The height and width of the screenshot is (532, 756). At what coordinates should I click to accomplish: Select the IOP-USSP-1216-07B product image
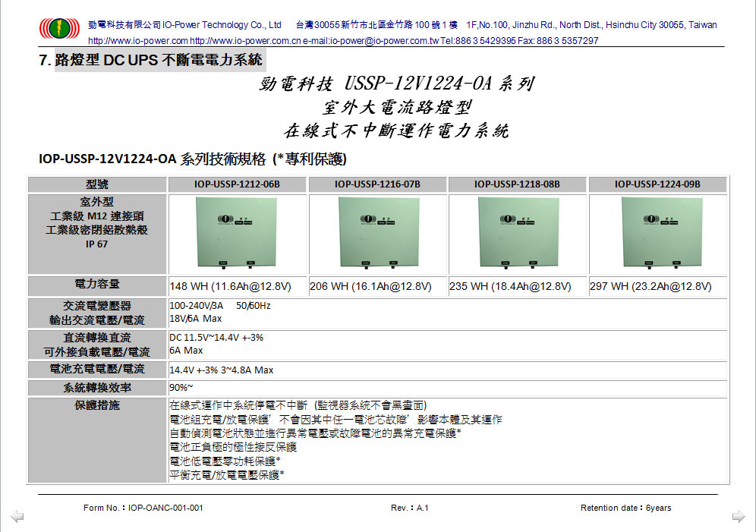pyautogui.click(x=379, y=233)
